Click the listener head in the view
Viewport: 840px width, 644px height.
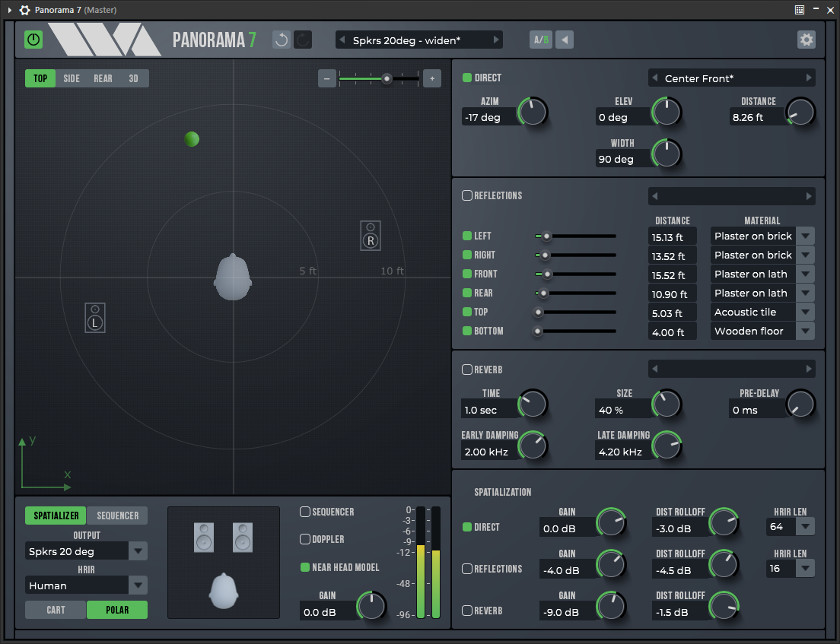pos(233,277)
